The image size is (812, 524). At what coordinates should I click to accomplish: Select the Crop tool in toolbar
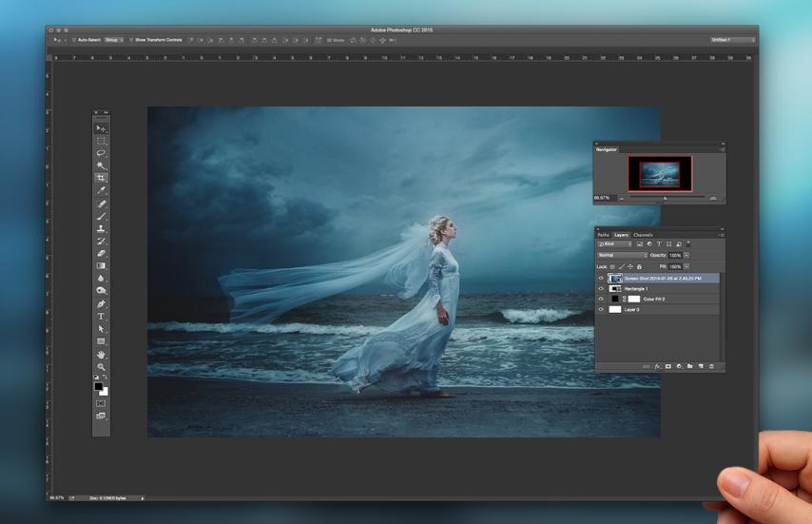(x=101, y=178)
